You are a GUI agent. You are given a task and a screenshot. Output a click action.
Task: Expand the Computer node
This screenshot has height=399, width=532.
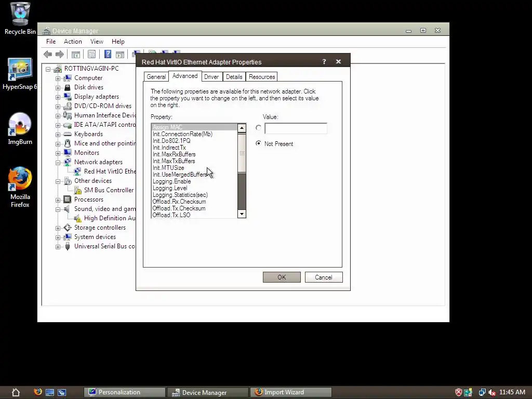[58, 78]
